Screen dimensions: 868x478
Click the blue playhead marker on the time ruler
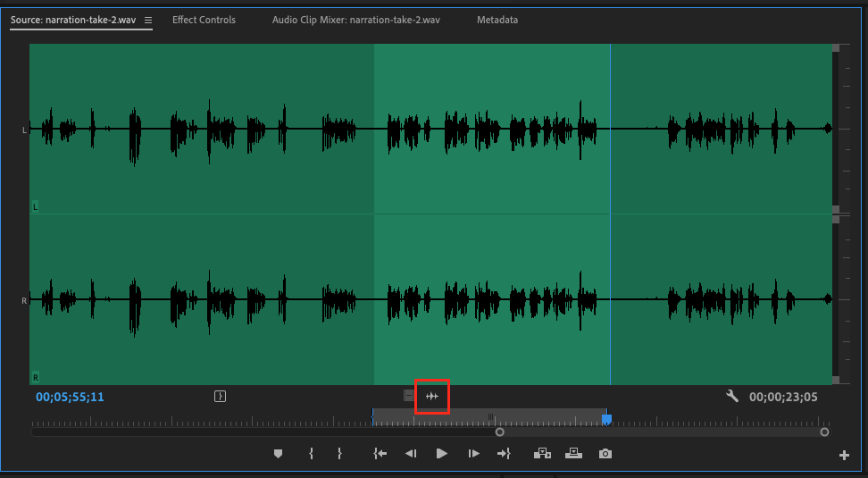tap(606, 419)
